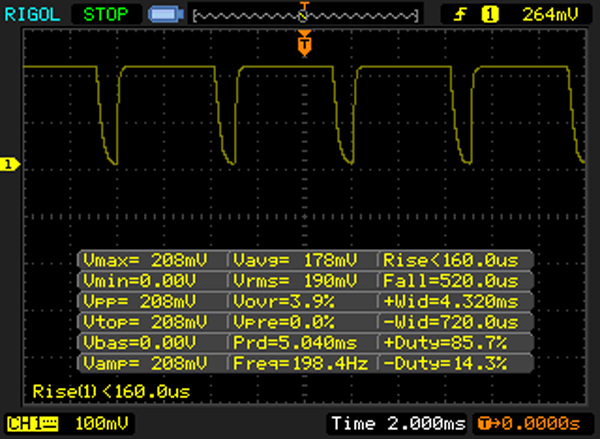Click the Vpp= 208mV measurement
This screenshot has height=439, width=600.
point(139,302)
